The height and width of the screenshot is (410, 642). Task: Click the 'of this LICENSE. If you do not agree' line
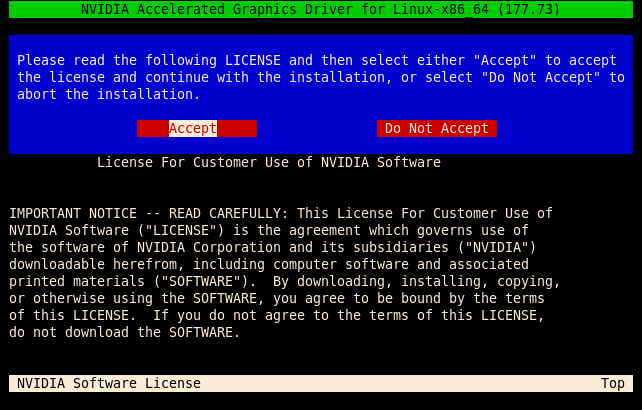pyautogui.click(x=277, y=315)
